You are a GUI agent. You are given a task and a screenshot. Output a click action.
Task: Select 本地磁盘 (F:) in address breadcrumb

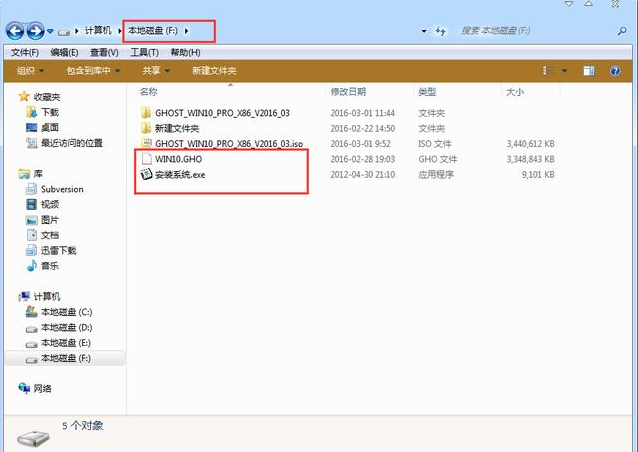[153, 31]
